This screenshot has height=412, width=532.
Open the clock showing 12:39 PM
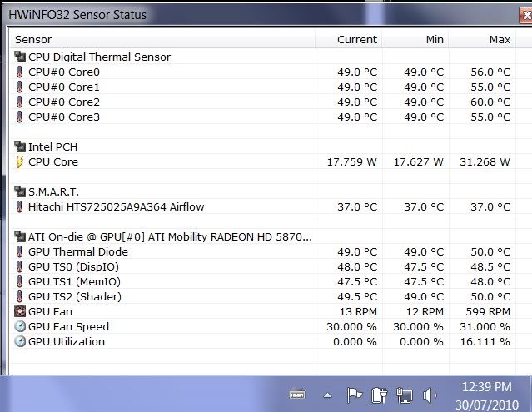(x=487, y=386)
